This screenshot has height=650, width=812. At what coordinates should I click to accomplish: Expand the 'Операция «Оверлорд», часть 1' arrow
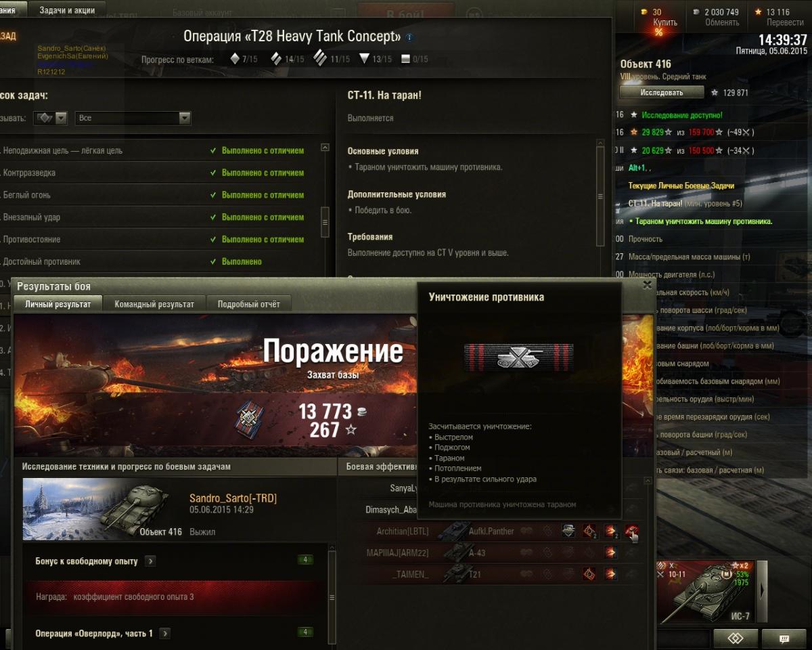point(164,634)
